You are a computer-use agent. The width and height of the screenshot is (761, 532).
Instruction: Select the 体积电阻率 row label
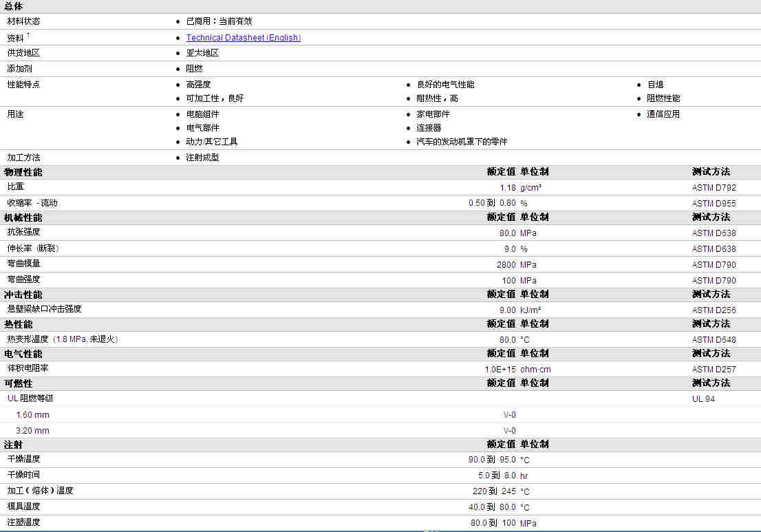28,368
